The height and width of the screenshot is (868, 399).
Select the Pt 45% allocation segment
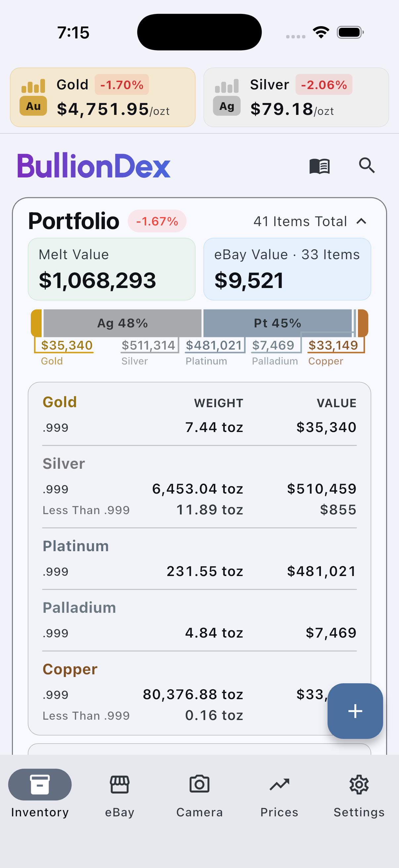pos(278,323)
